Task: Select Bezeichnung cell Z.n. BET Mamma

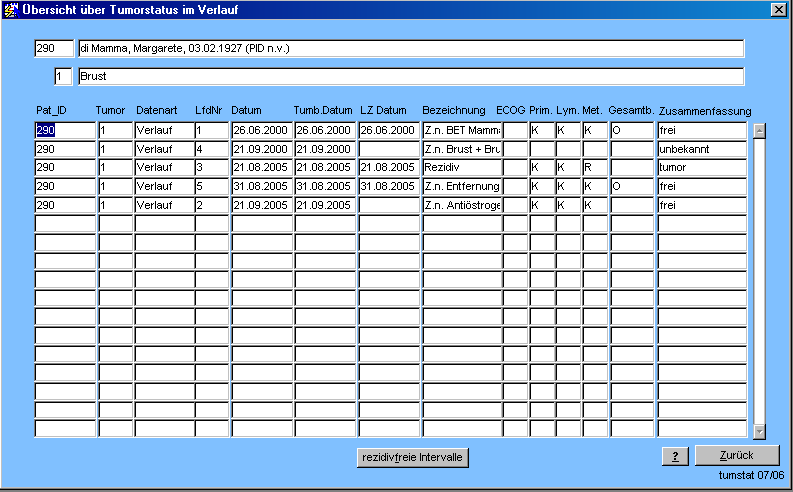Action: click(461, 130)
